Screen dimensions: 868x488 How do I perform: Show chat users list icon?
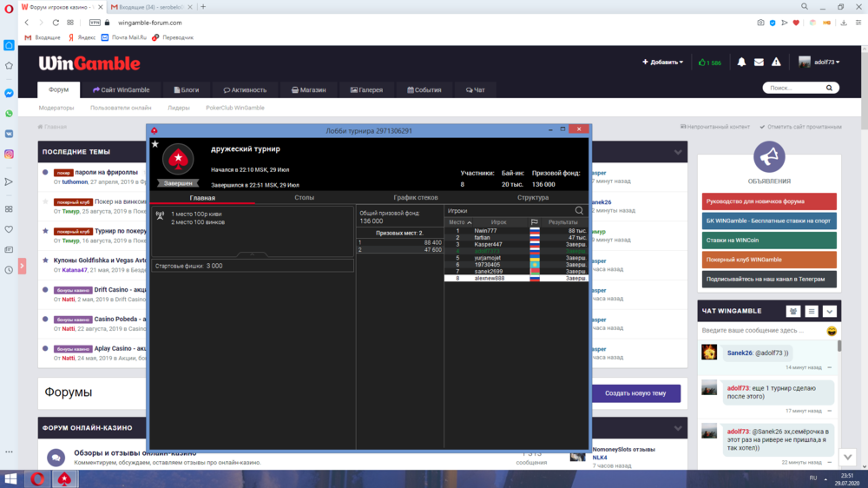click(x=793, y=311)
